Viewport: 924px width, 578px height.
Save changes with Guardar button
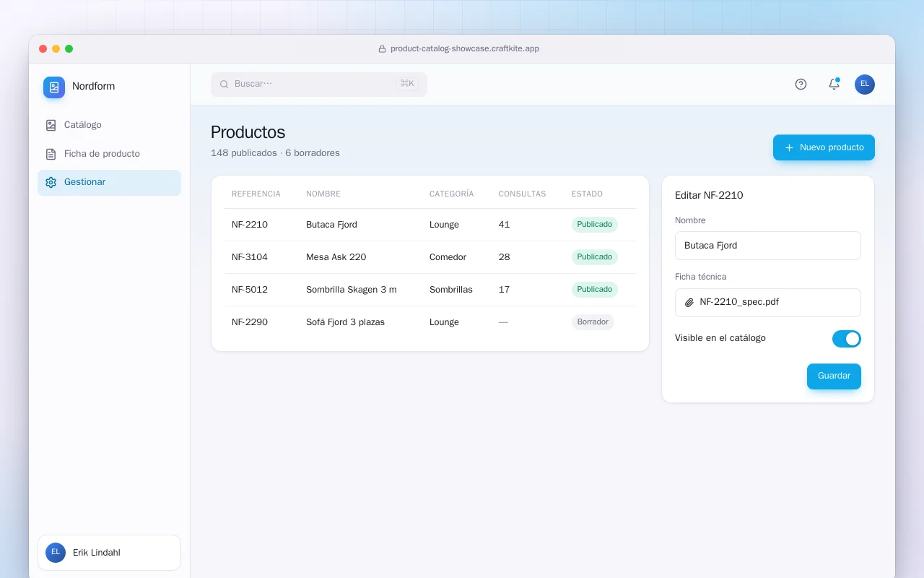tap(834, 376)
